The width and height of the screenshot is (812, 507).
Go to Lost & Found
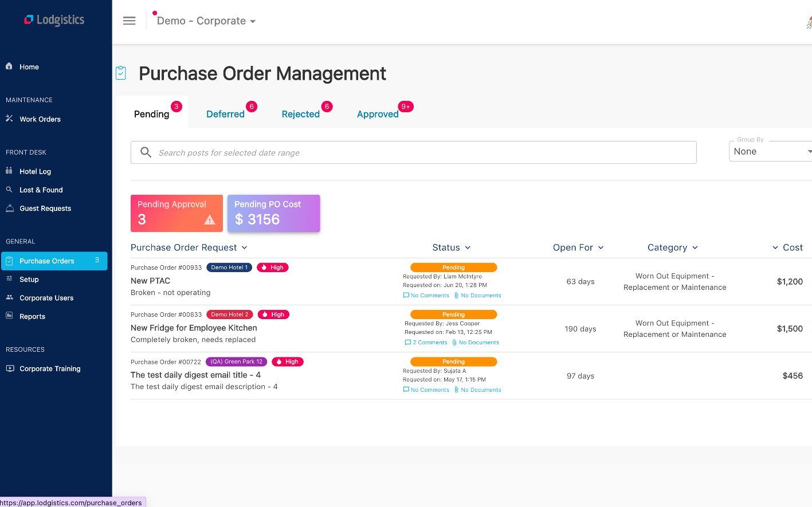[41, 190]
